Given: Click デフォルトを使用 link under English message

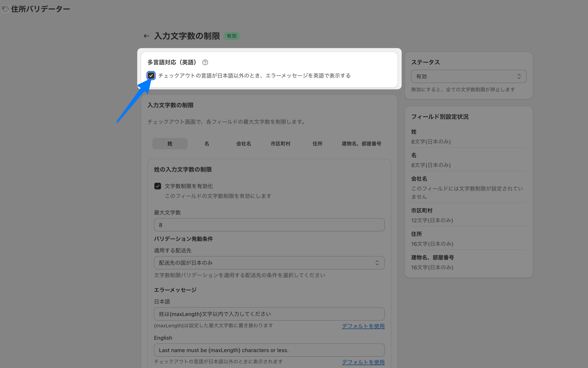Looking at the screenshot, I should pyautogui.click(x=363, y=362).
